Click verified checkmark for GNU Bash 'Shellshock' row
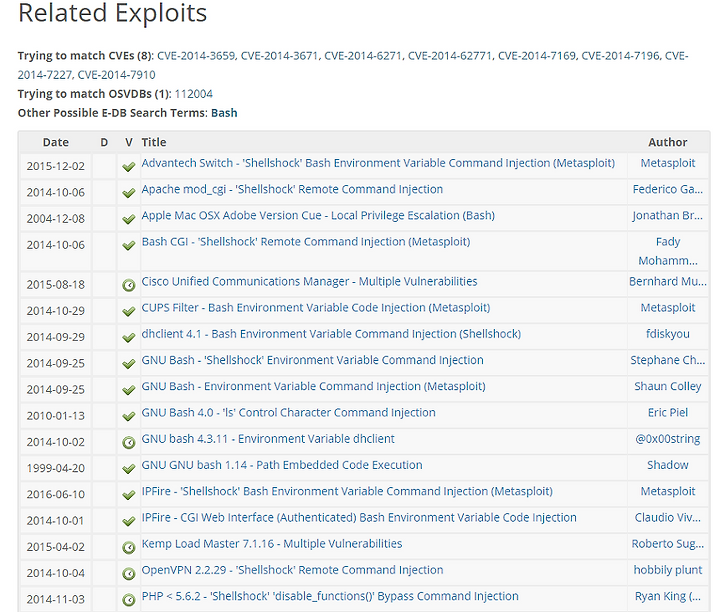The height and width of the screenshot is (612, 720). (129, 364)
